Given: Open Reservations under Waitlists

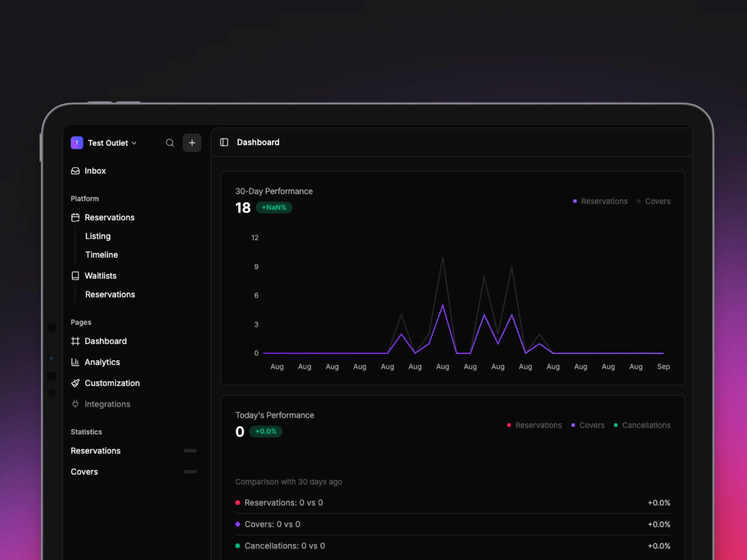Looking at the screenshot, I should (x=110, y=294).
